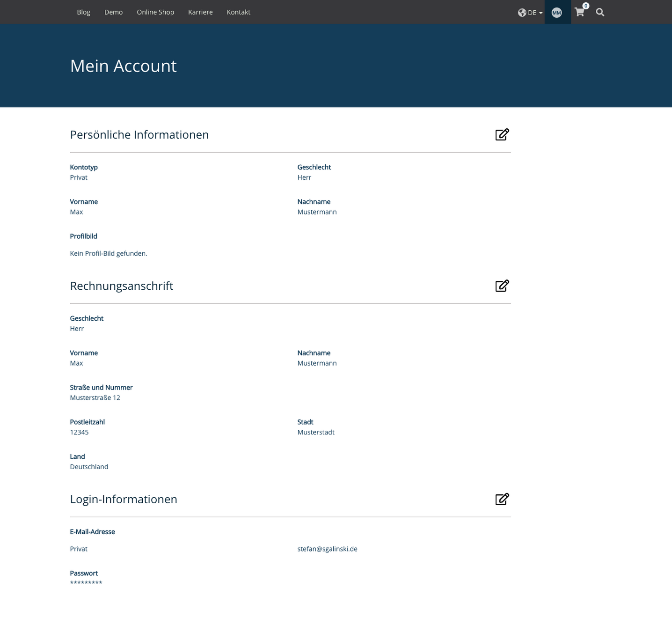Edit the Persönliche Informationen section
672x625 pixels.
tap(502, 134)
